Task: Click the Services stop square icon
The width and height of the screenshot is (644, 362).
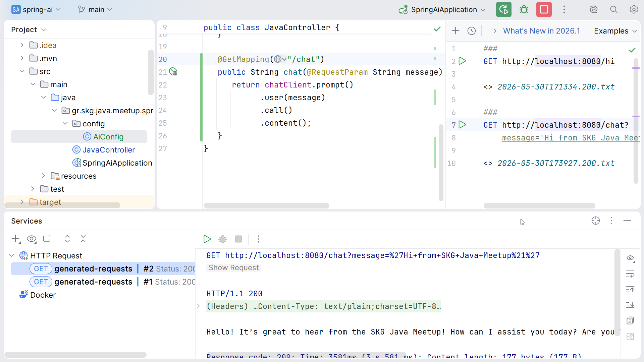Action: pos(238,239)
